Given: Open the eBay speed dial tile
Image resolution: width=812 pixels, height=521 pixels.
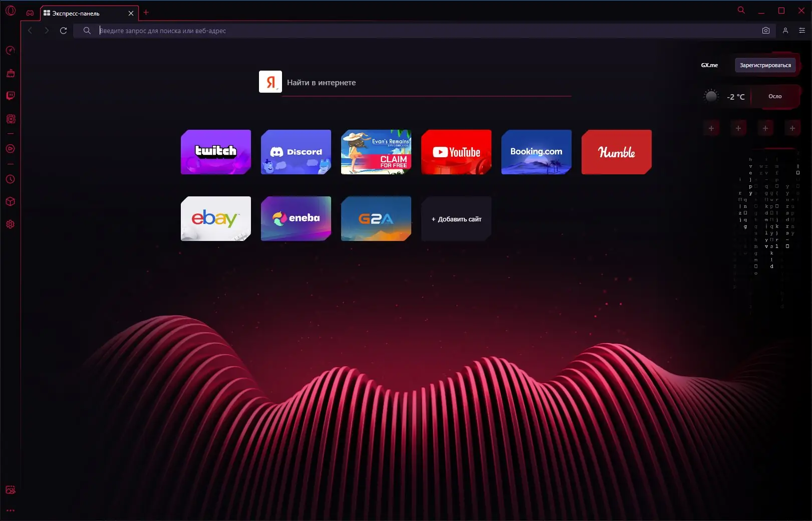Looking at the screenshot, I should (x=216, y=218).
